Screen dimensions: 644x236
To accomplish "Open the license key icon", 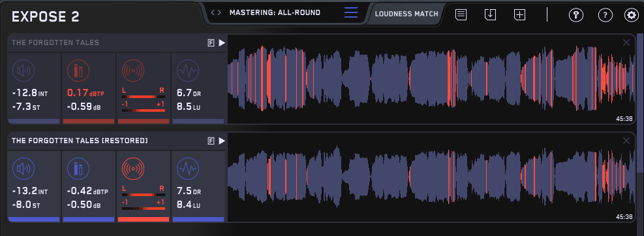I will (576, 15).
